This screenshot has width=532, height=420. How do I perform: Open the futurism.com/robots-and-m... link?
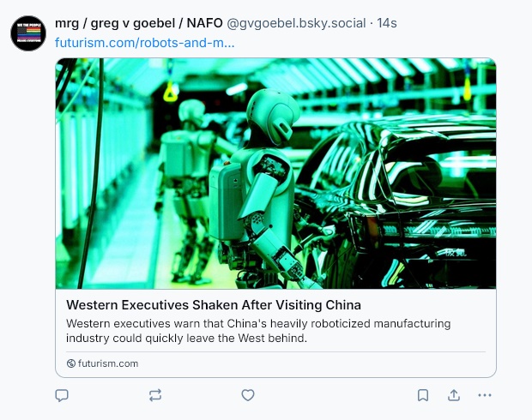145,42
